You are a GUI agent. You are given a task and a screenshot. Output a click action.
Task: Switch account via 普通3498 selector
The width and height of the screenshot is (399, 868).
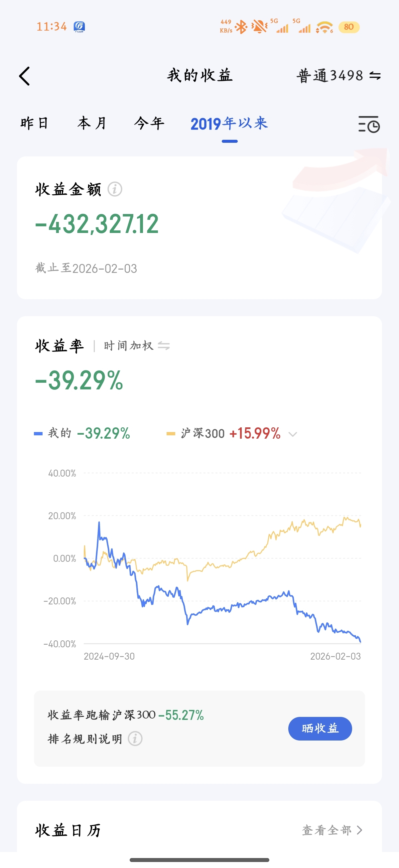pyautogui.click(x=338, y=76)
